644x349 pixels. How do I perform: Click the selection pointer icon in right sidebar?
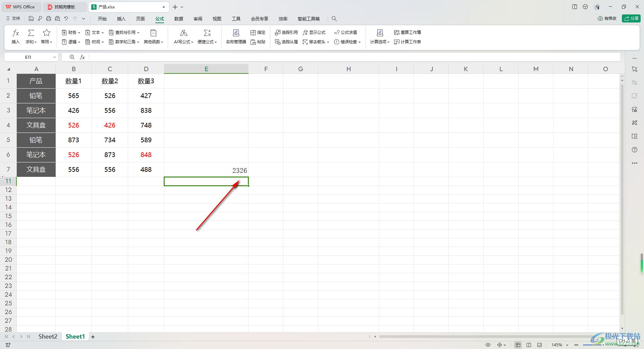[634, 69]
